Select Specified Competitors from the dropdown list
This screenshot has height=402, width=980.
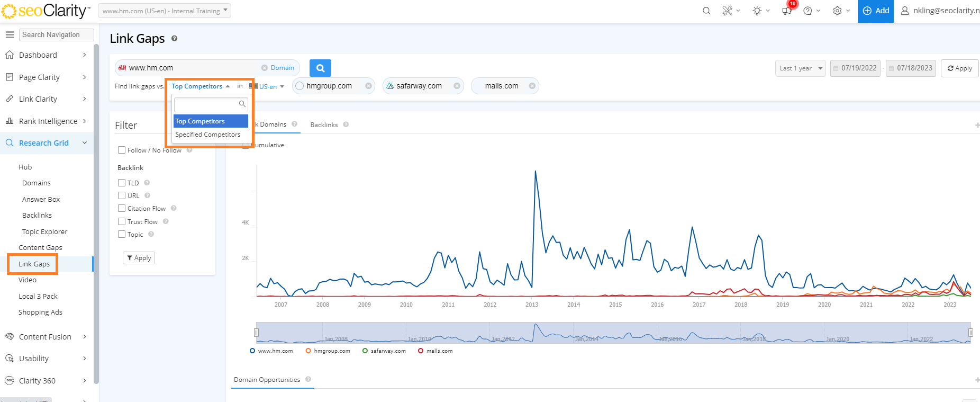pyautogui.click(x=208, y=135)
